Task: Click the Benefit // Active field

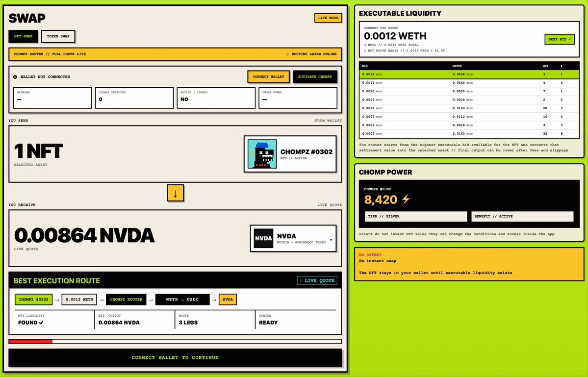Action: pyautogui.click(x=522, y=216)
